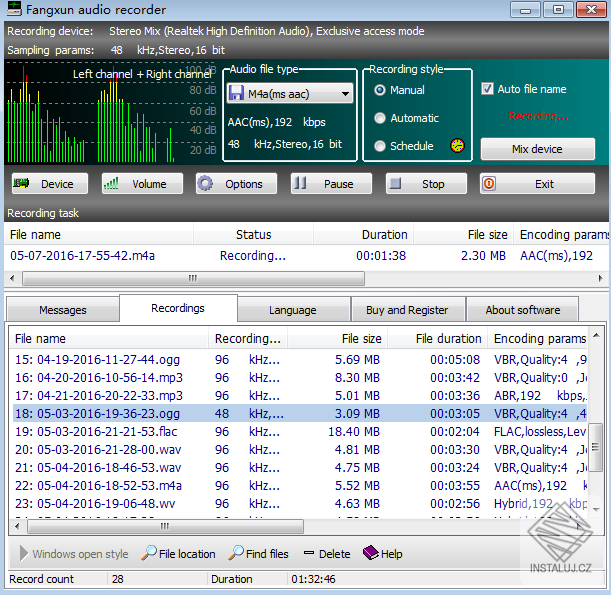This screenshot has height=595, width=611.
Task: Select recording 23: 05-04-2016-19-06-48.wv
Action: coord(300,503)
